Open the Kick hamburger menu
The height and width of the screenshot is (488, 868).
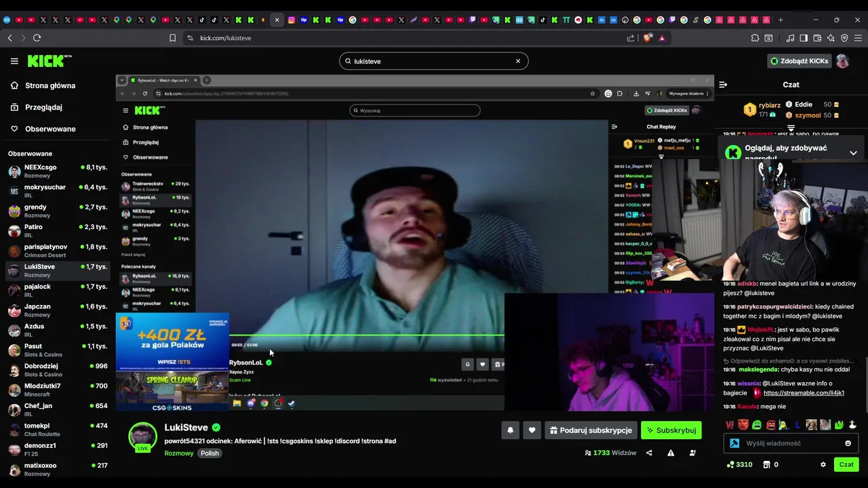14,61
